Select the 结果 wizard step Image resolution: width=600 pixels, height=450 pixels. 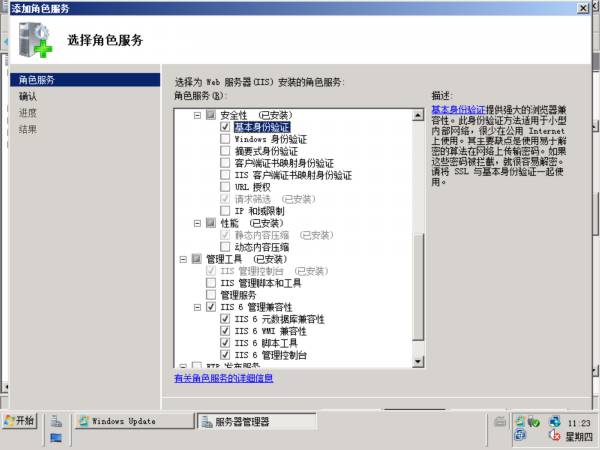click(x=28, y=129)
